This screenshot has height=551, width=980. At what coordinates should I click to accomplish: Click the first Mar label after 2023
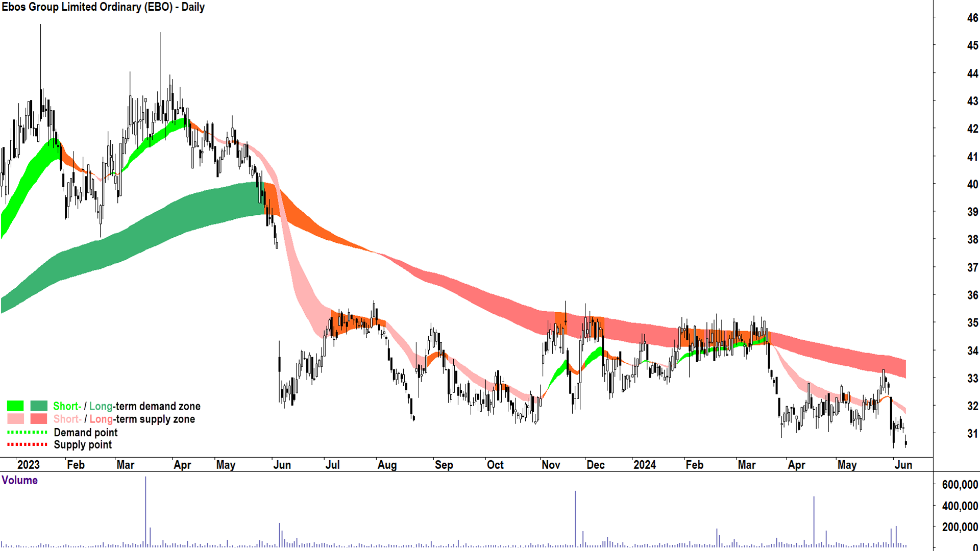point(126,465)
